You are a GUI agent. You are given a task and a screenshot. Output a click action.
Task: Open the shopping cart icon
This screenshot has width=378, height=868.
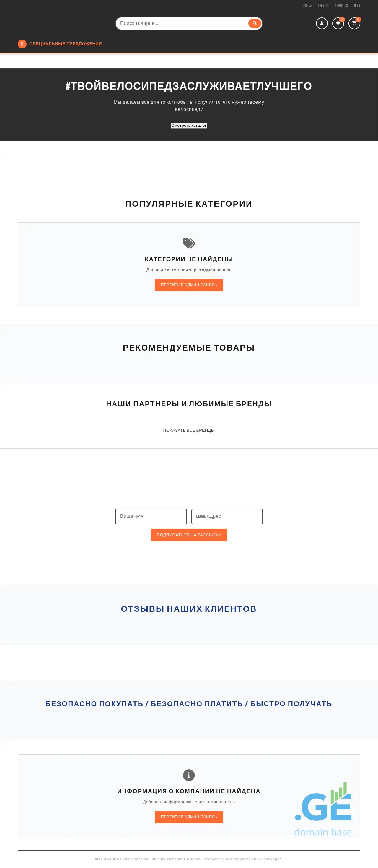coord(354,23)
